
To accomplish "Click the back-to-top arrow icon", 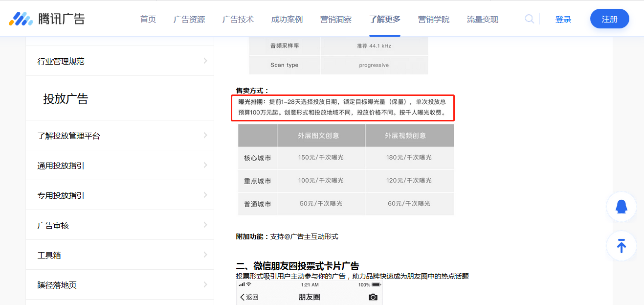I will [x=621, y=246].
